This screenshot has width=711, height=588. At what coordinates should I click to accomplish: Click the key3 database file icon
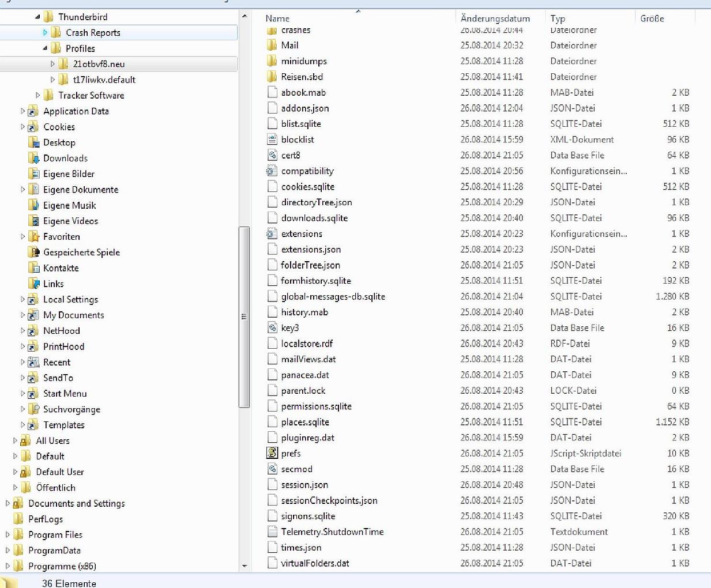272,327
